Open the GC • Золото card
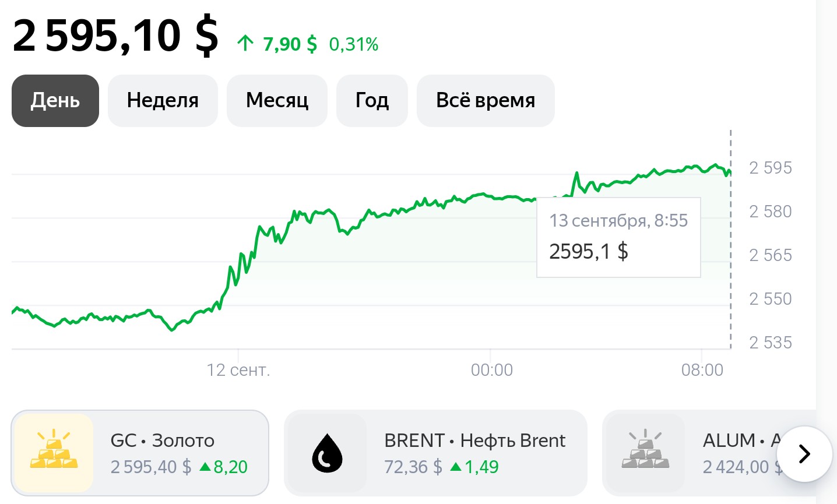 click(x=140, y=453)
